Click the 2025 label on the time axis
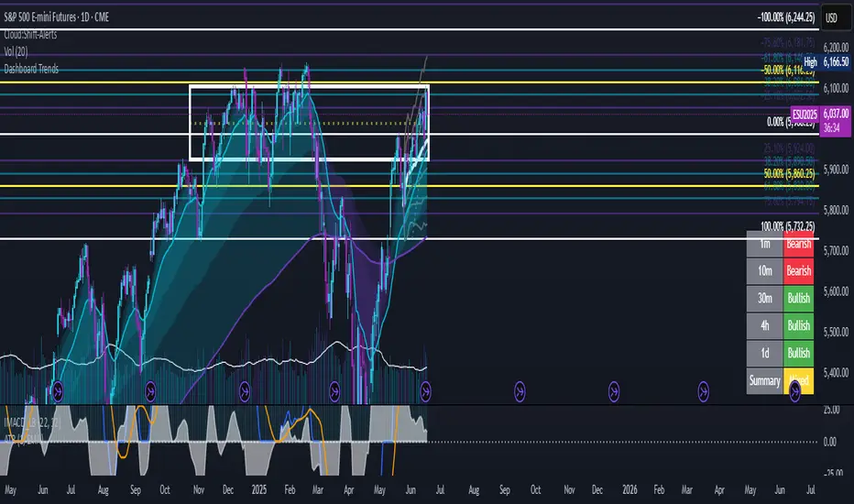Image resolution: width=854 pixels, height=504 pixels. click(x=259, y=490)
